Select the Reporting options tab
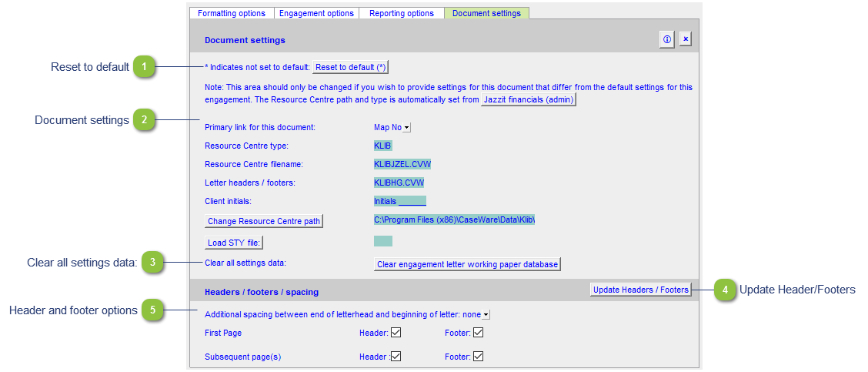 pyautogui.click(x=402, y=13)
